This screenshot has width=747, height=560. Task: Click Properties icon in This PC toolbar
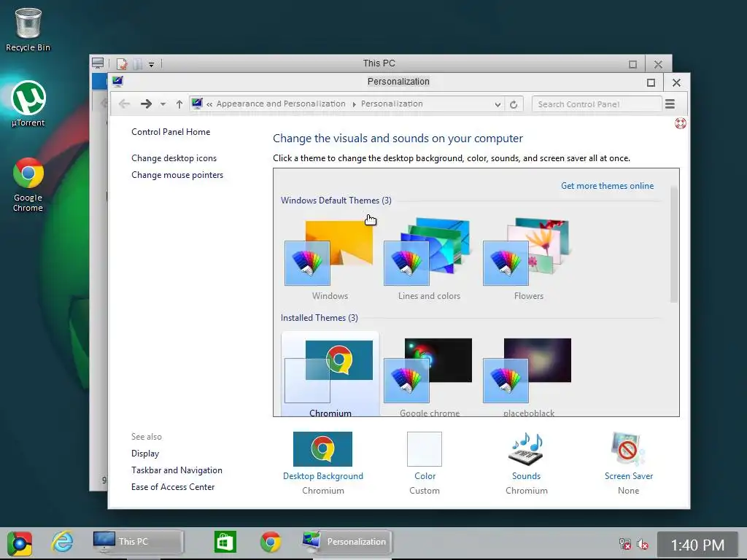tap(122, 63)
